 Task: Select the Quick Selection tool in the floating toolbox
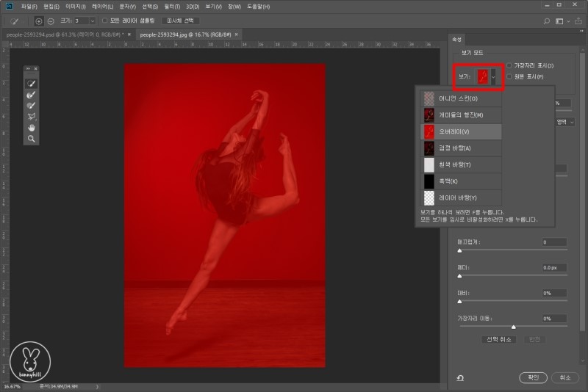coord(32,84)
